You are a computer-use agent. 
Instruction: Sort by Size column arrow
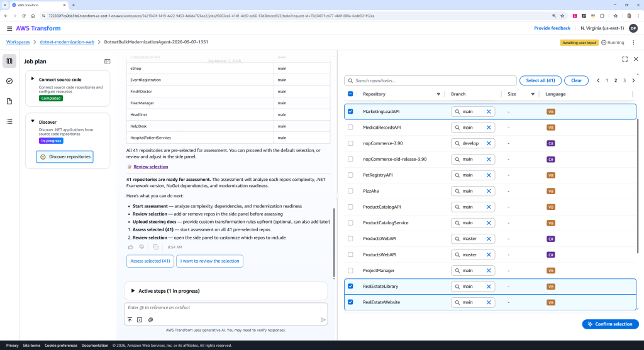tap(533, 94)
